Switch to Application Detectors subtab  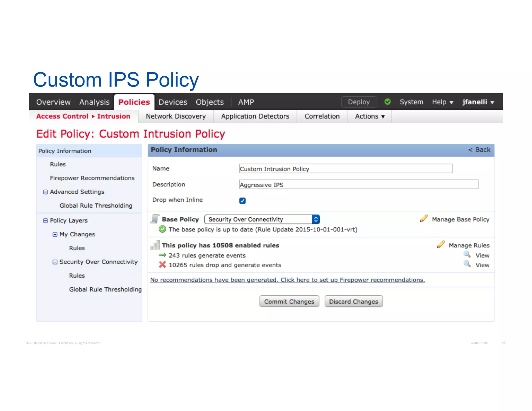255,116
